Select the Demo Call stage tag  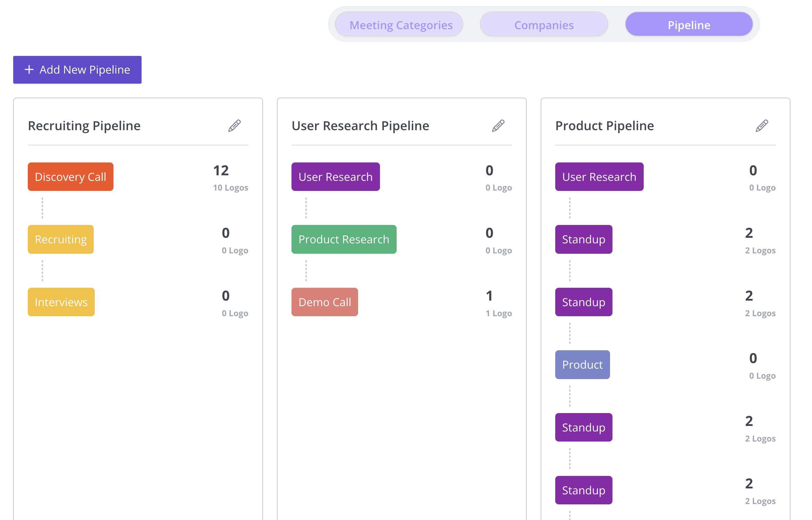pos(325,302)
